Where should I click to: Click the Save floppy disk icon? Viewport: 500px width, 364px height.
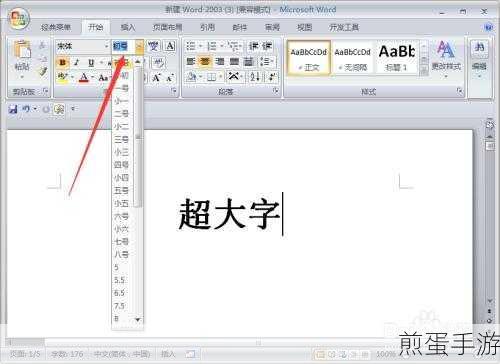click(13, 109)
